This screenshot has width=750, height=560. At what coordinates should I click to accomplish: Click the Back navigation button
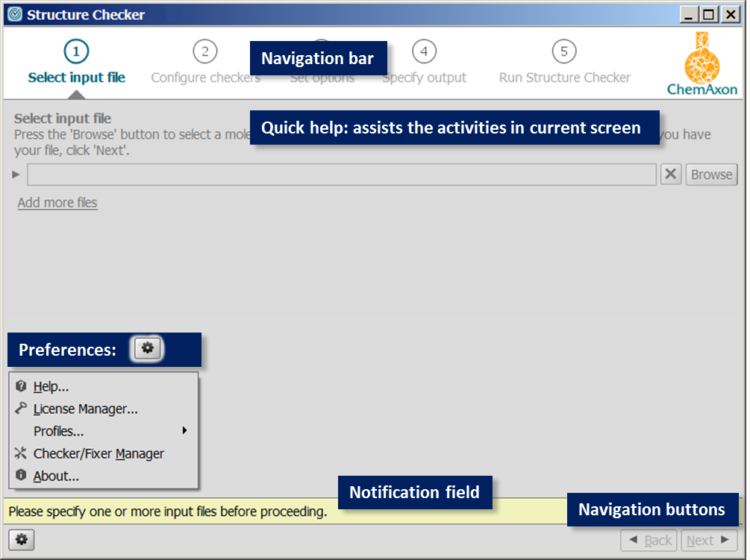[x=649, y=540]
